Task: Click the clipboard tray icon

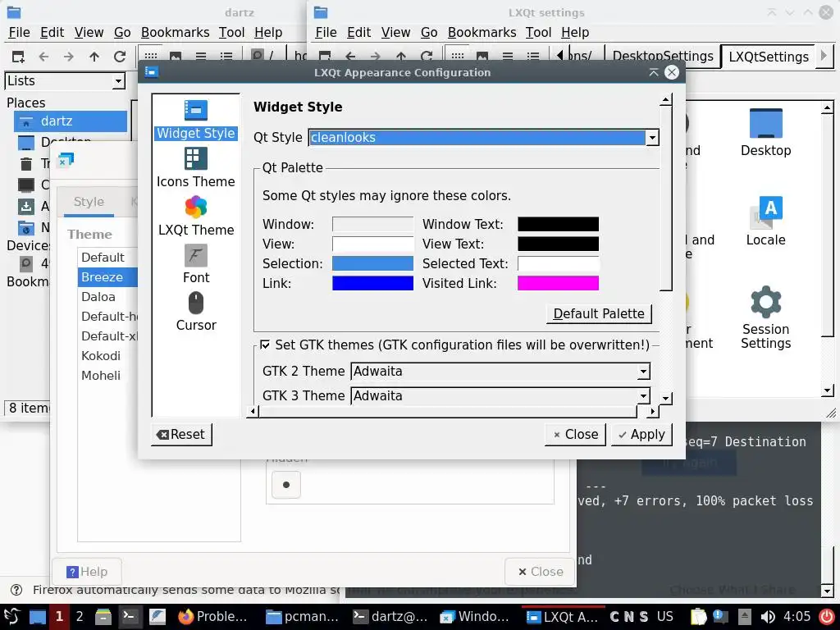Action: tap(698, 617)
